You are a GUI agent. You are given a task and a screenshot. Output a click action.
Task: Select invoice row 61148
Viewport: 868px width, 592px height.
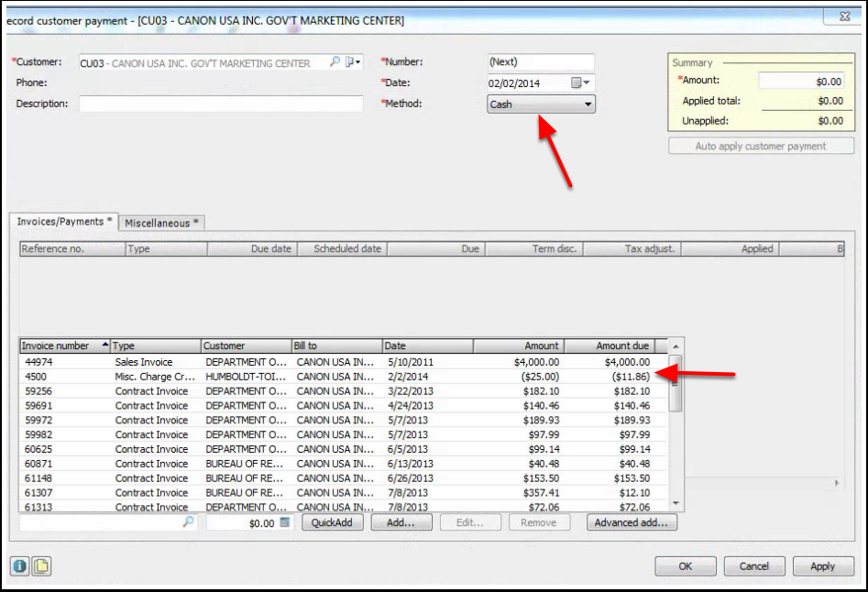click(344, 478)
